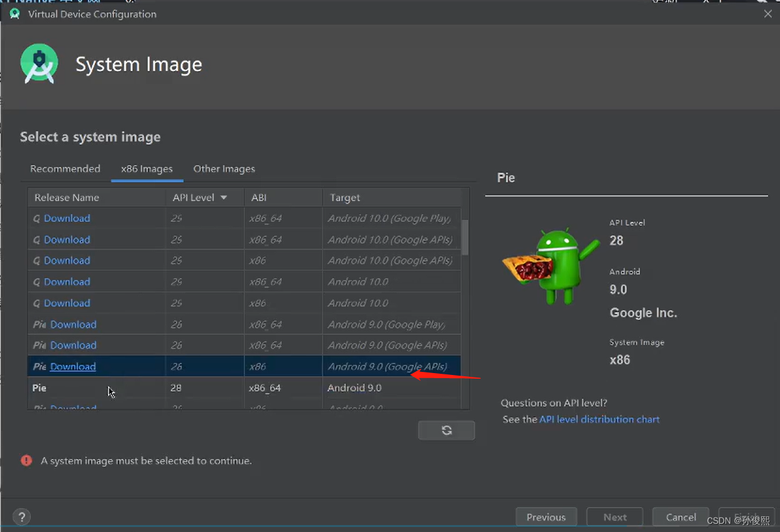Click the Android Pie mascot image
Viewport: 780px width, 532px height.
point(551,266)
